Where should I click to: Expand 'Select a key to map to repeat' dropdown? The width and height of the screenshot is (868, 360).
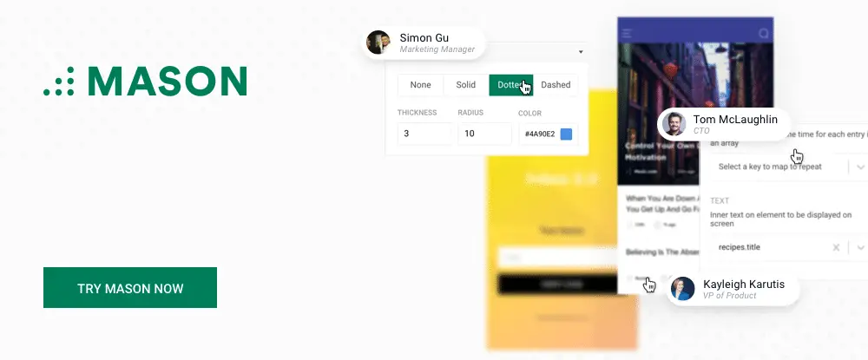click(x=860, y=167)
